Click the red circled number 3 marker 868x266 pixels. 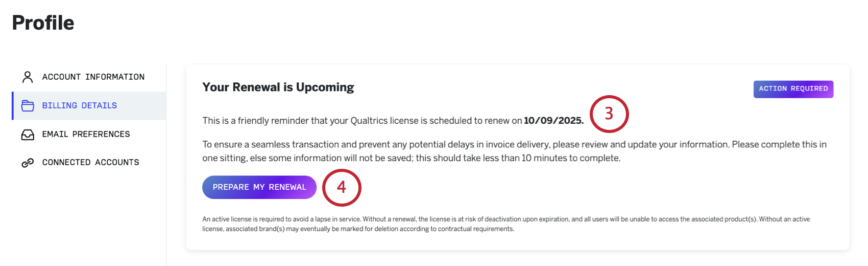tap(609, 114)
